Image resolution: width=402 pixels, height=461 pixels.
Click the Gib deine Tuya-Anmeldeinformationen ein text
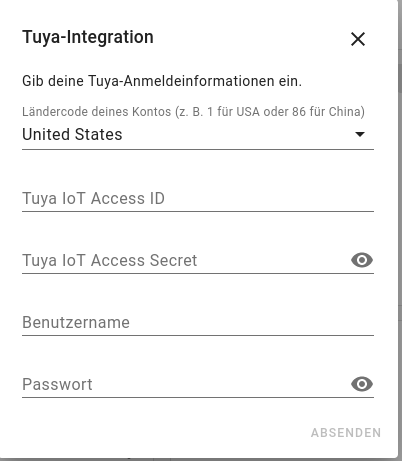click(x=162, y=81)
